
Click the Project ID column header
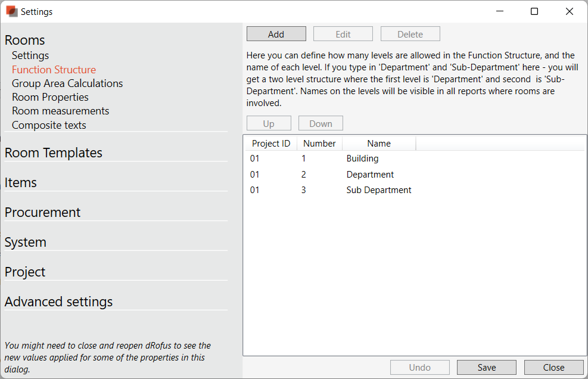coord(271,144)
